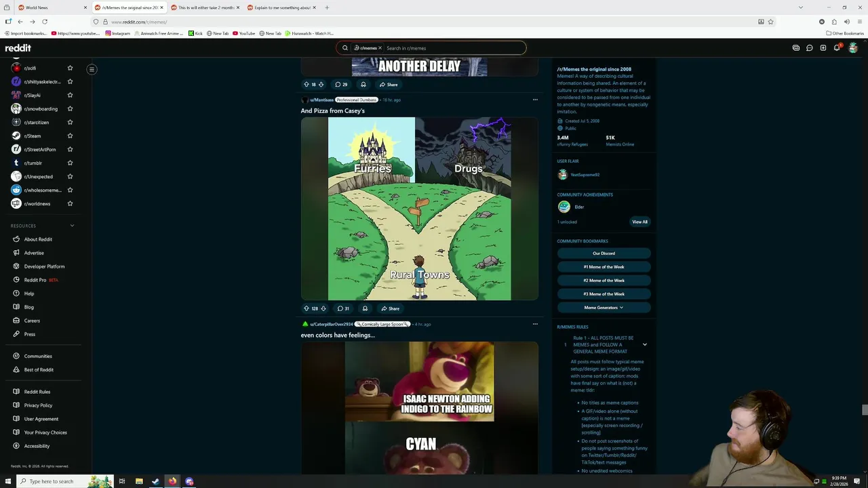
Task: Reload the current page
Action: tap(45, 22)
